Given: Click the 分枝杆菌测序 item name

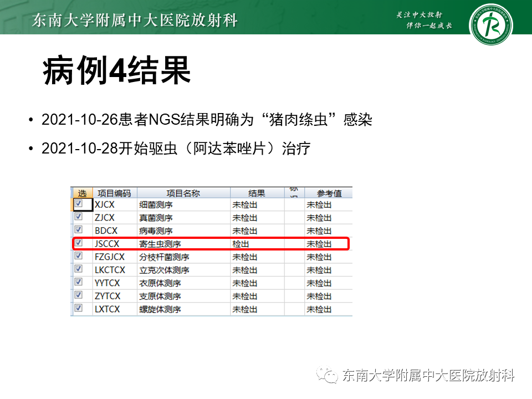Looking at the screenshot, I should [x=164, y=257].
